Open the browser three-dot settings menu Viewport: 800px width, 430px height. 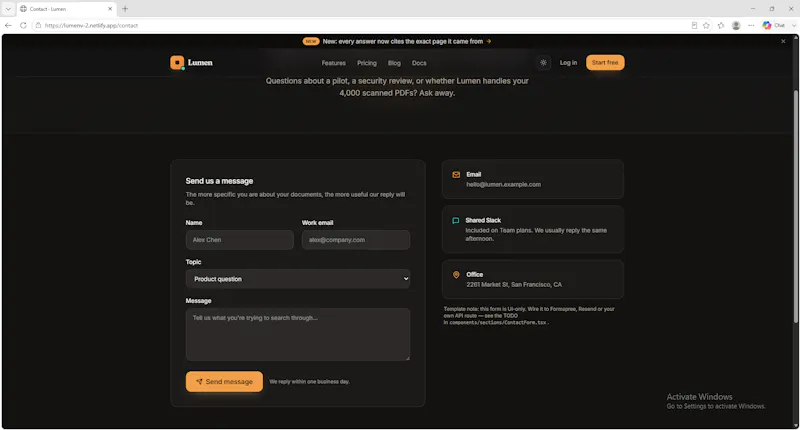pos(751,25)
